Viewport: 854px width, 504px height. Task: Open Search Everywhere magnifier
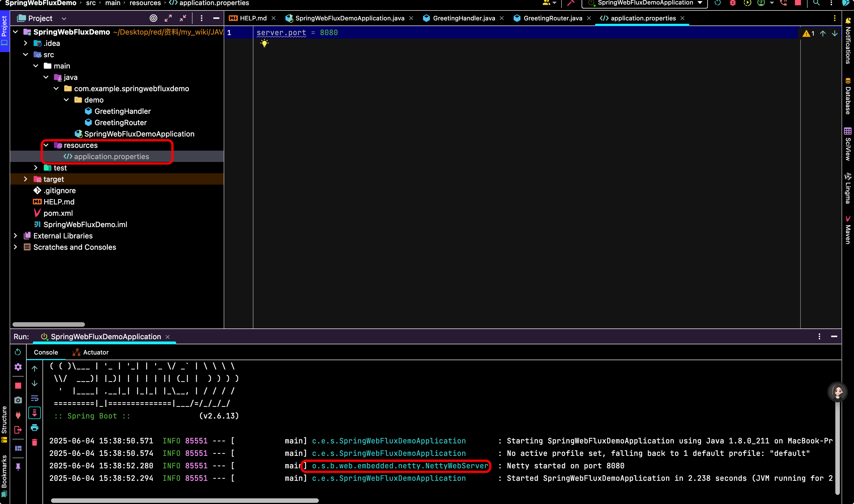pos(816,3)
